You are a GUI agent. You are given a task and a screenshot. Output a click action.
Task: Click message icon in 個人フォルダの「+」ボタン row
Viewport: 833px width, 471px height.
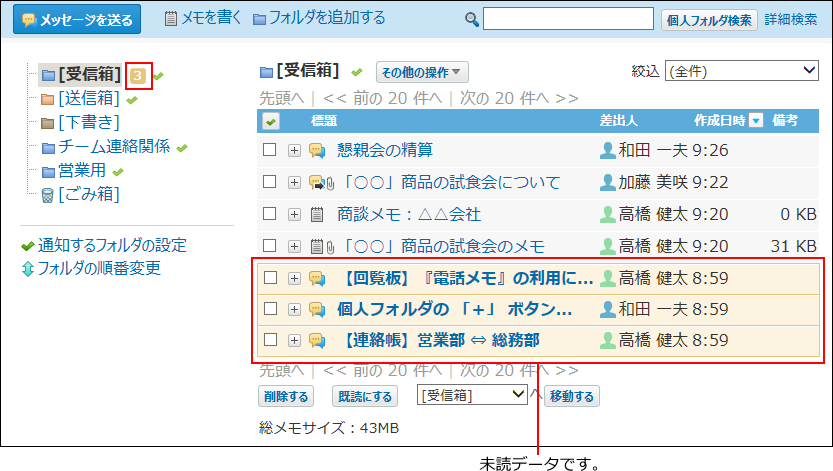pyautogui.click(x=317, y=310)
